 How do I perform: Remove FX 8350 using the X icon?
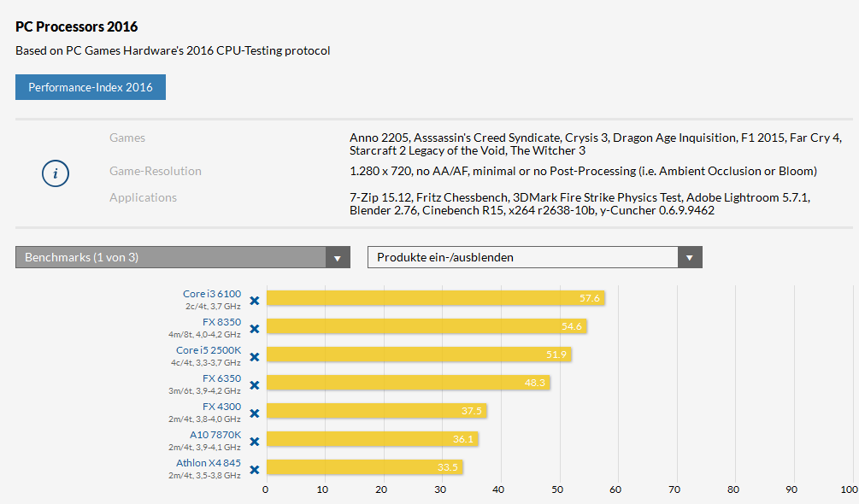[x=254, y=329]
